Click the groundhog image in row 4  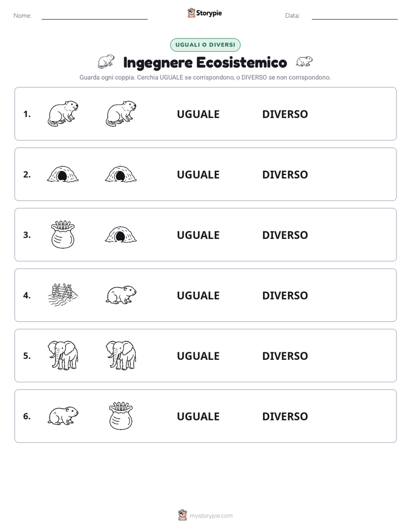tap(121, 295)
